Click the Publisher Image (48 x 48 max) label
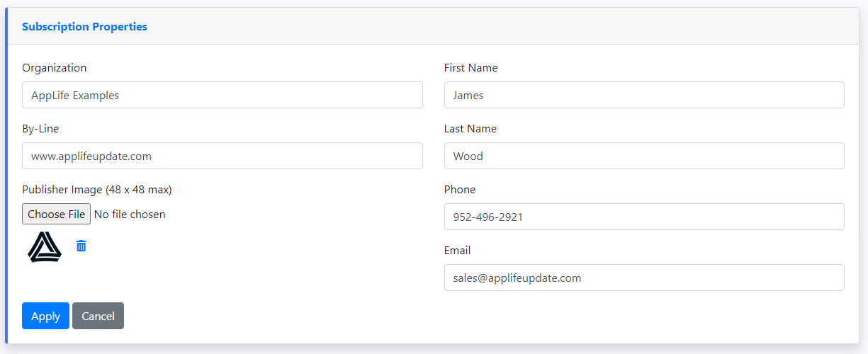This screenshot has height=354, width=868. (x=97, y=190)
